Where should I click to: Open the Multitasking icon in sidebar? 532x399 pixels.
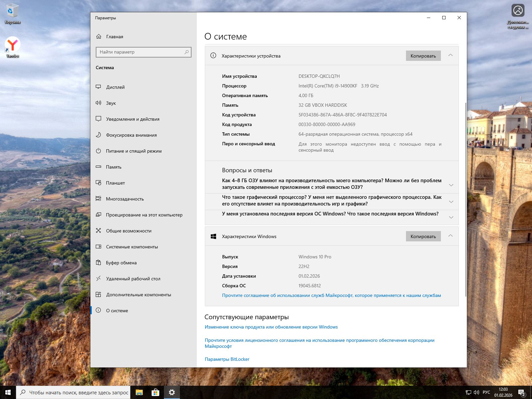(x=98, y=199)
